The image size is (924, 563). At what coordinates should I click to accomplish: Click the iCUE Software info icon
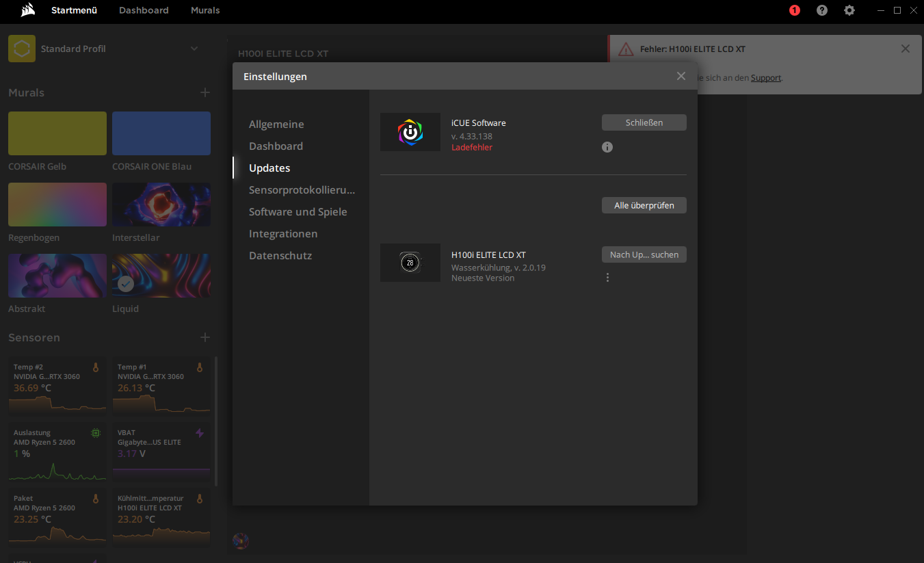[607, 147]
